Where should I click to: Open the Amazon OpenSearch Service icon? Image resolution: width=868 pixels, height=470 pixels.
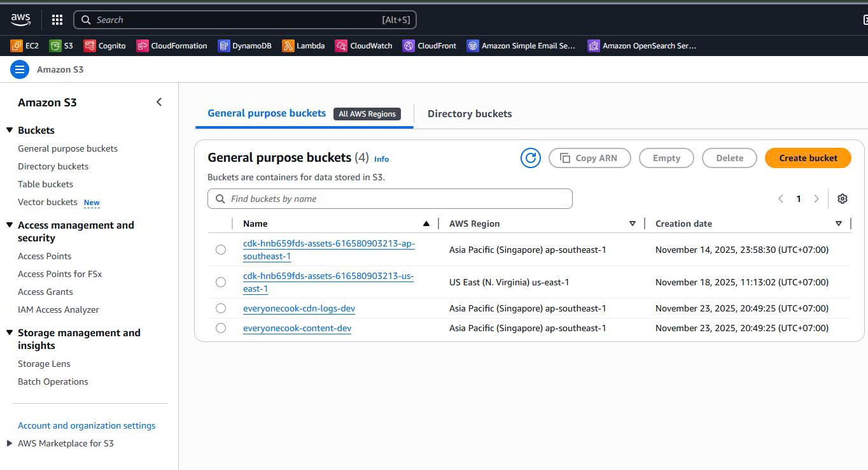pyautogui.click(x=594, y=46)
